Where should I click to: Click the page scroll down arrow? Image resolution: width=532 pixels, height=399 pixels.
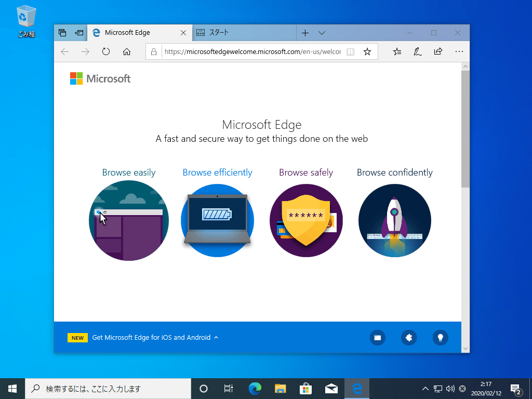(465, 349)
